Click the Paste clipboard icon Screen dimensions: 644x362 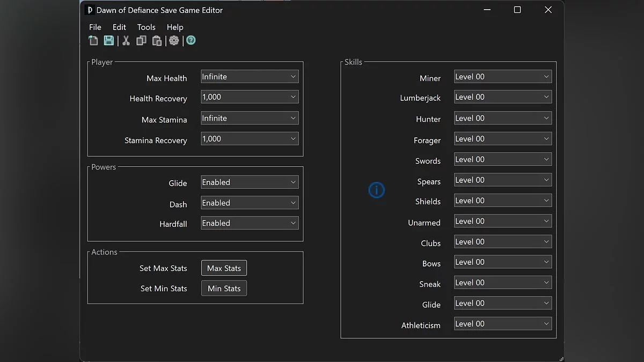pyautogui.click(x=157, y=41)
